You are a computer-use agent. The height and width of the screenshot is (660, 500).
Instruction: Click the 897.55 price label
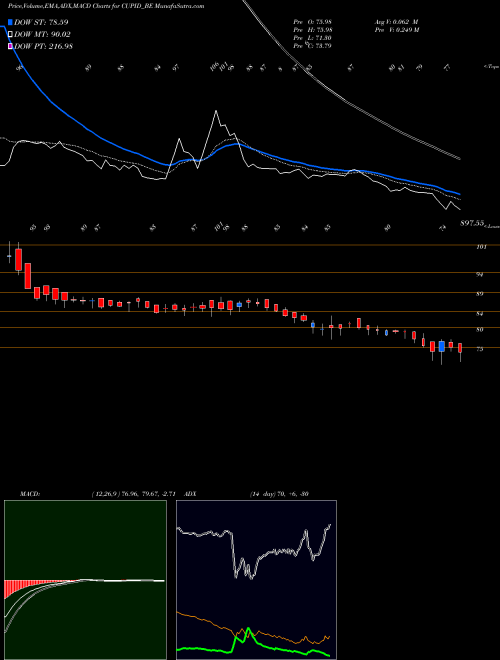[472, 224]
